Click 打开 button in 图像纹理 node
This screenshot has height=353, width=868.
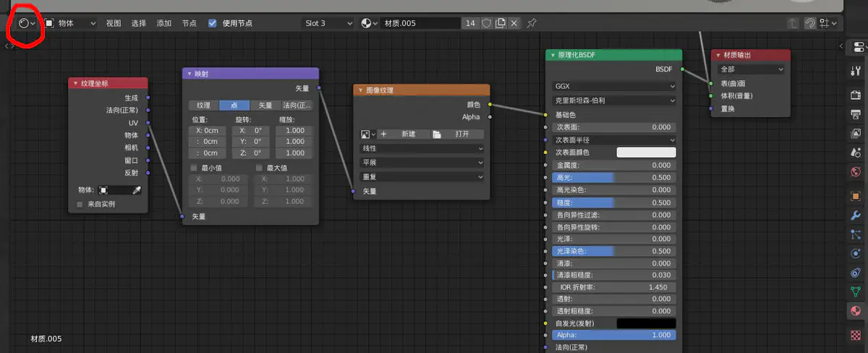tap(457, 135)
